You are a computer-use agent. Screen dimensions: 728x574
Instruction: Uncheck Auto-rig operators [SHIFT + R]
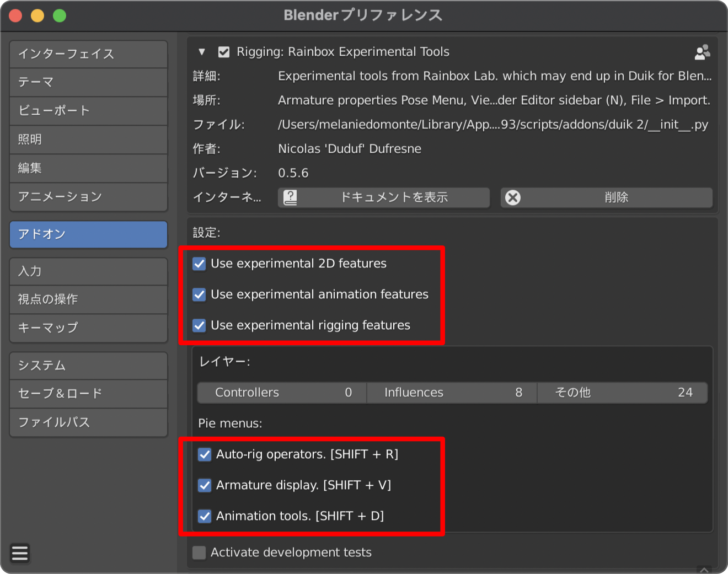205,454
